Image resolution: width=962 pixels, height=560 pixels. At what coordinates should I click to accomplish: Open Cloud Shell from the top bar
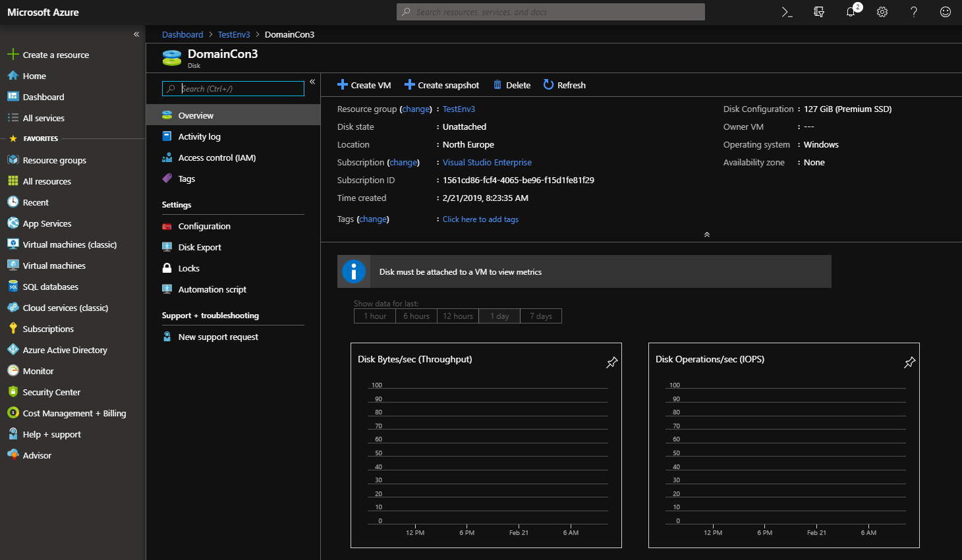(787, 12)
